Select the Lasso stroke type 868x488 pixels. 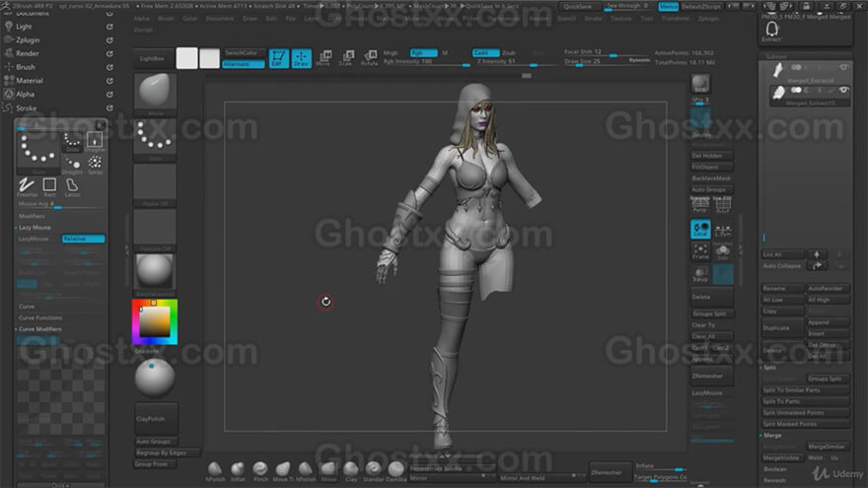(72, 186)
